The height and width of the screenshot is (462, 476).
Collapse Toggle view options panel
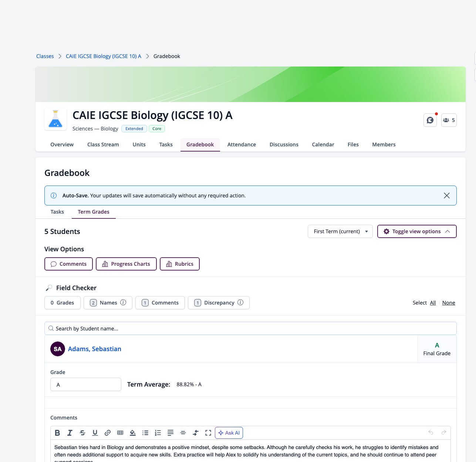pos(417,231)
